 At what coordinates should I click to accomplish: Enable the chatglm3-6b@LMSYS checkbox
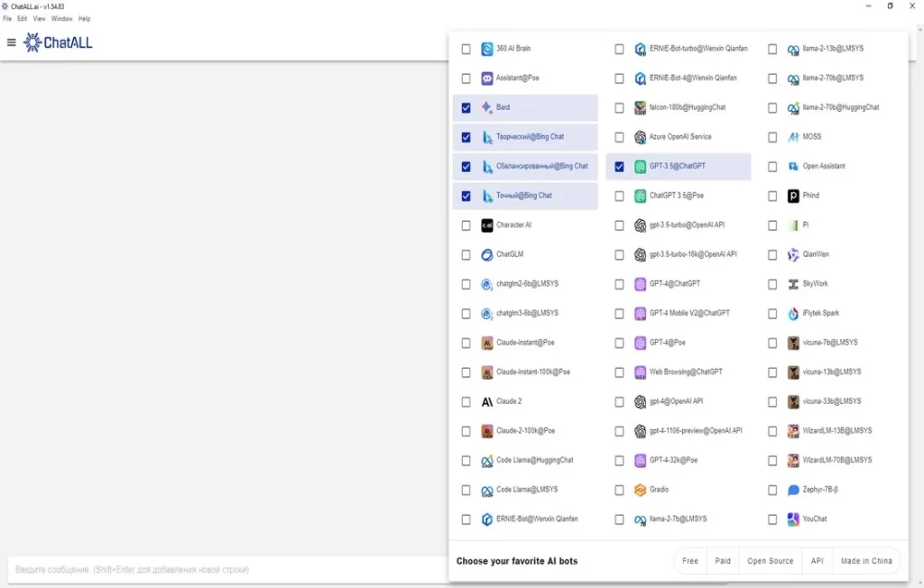[467, 314]
